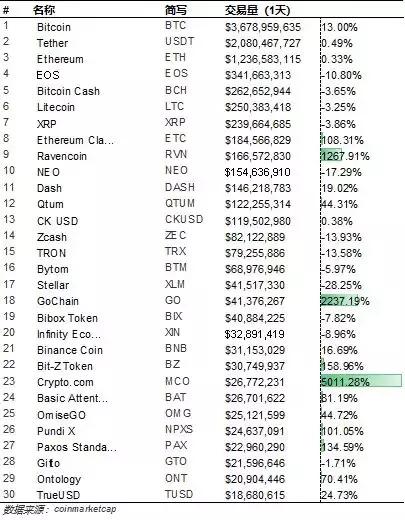
Task: Select the GoChain 2237.19% change cell
Action: (345, 301)
